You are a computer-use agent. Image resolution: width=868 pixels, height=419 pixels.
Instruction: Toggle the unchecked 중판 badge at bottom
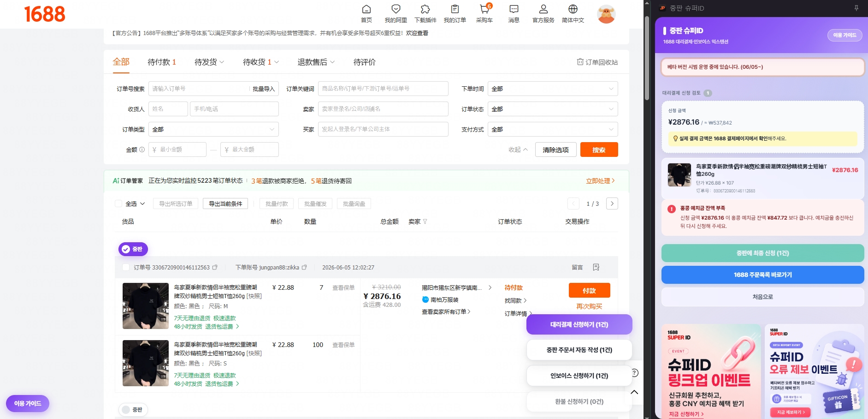pos(133,410)
